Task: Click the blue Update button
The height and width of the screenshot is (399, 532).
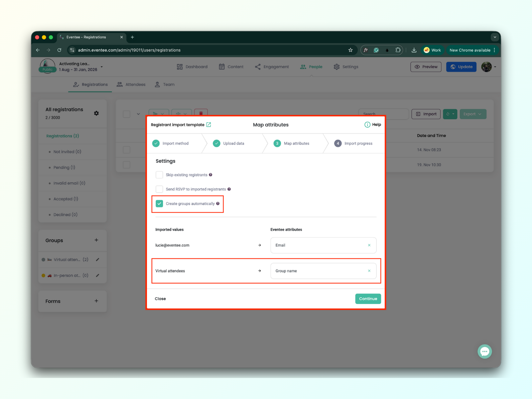Action: [462, 67]
